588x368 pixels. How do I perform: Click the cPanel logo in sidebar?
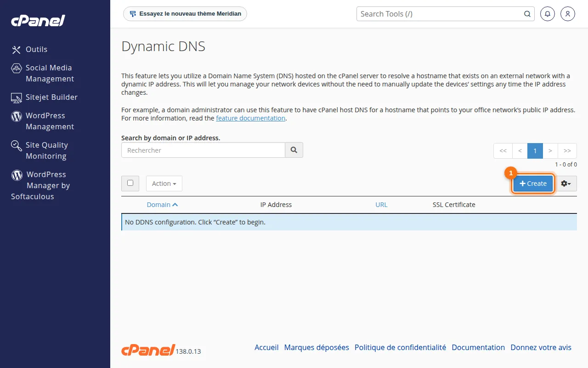(x=38, y=21)
